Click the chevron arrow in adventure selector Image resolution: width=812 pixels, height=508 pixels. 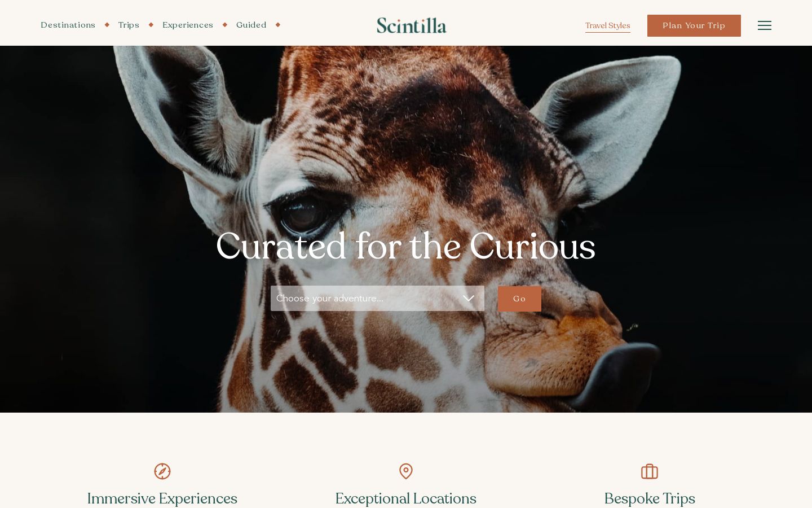(469, 299)
